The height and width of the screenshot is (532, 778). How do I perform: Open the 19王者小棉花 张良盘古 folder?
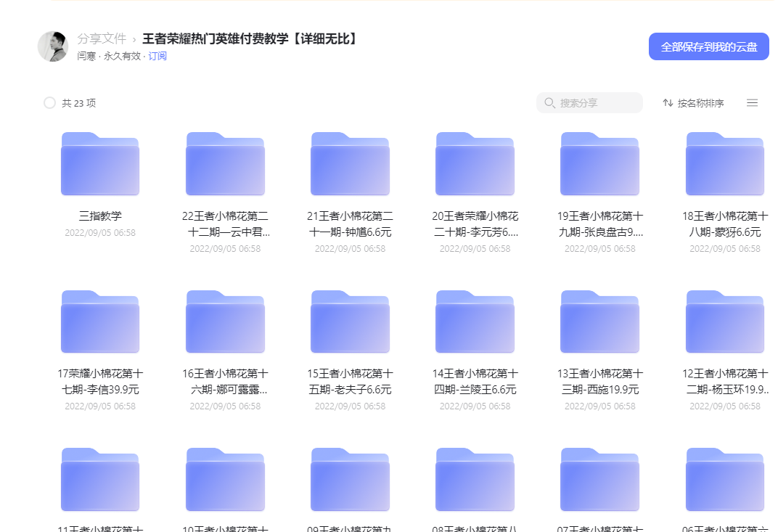coord(599,164)
